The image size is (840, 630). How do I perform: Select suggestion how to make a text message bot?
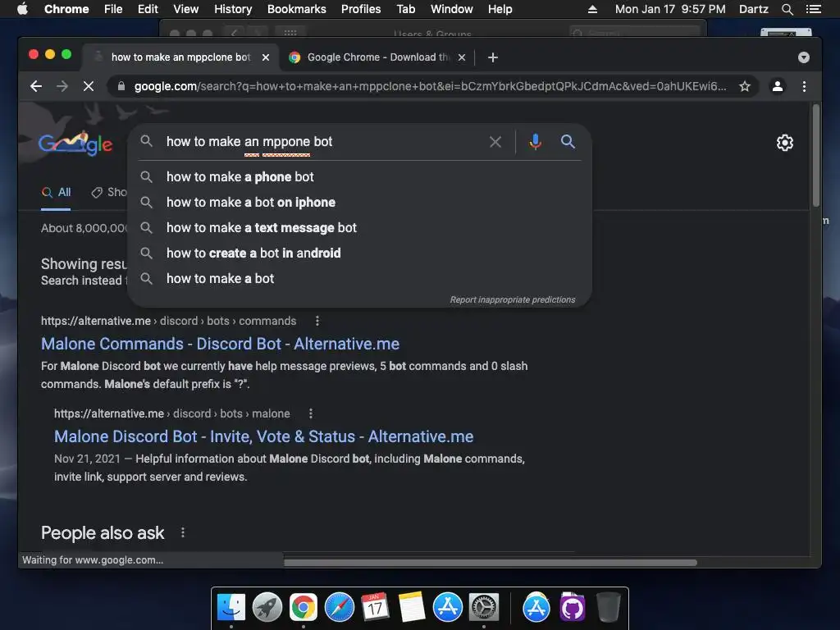(360, 228)
